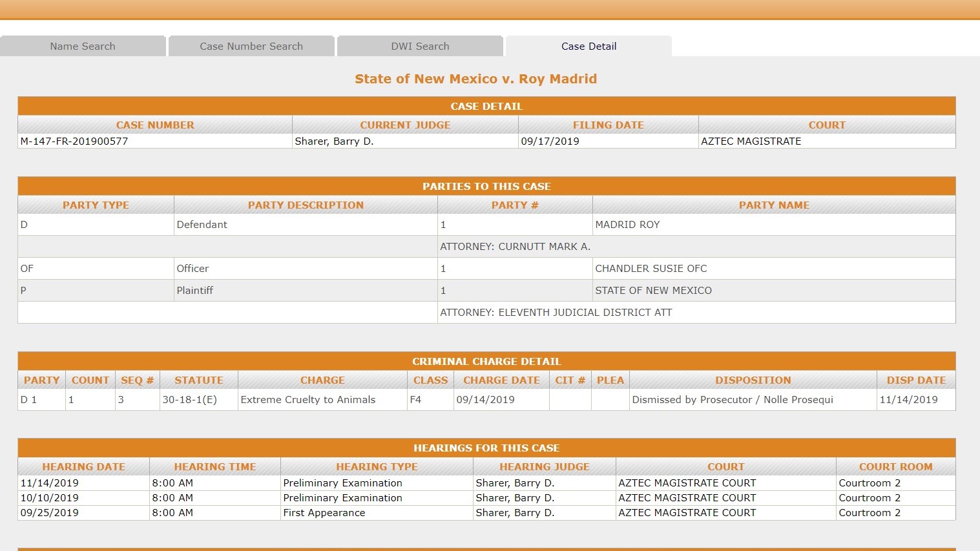Click charge date 09/14/2019
The image size is (980, 551).
(485, 400)
